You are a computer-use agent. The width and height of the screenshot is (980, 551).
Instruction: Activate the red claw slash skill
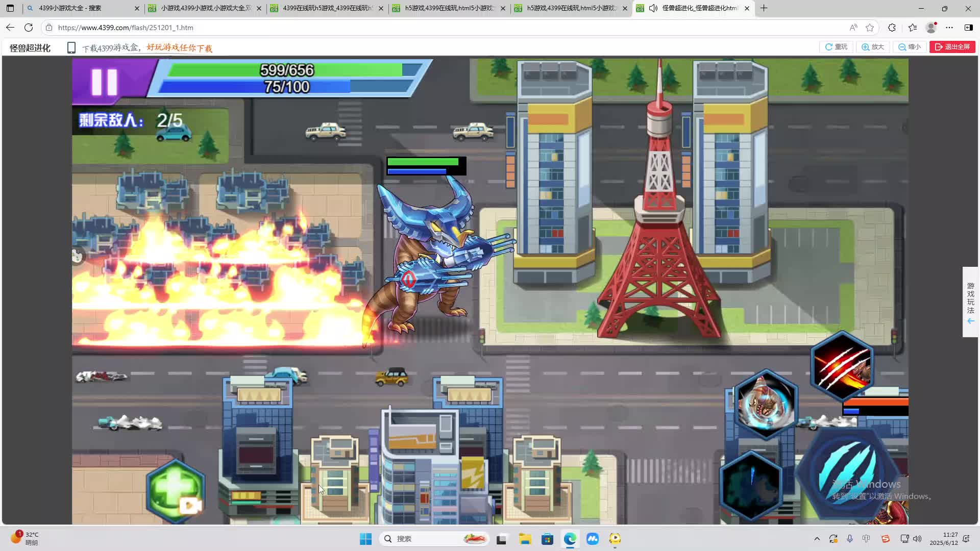(x=842, y=365)
